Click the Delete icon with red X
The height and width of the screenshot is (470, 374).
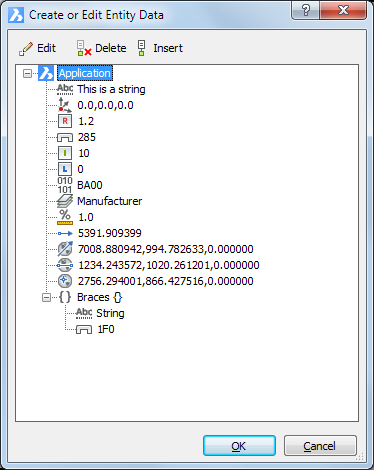pos(84,49)
